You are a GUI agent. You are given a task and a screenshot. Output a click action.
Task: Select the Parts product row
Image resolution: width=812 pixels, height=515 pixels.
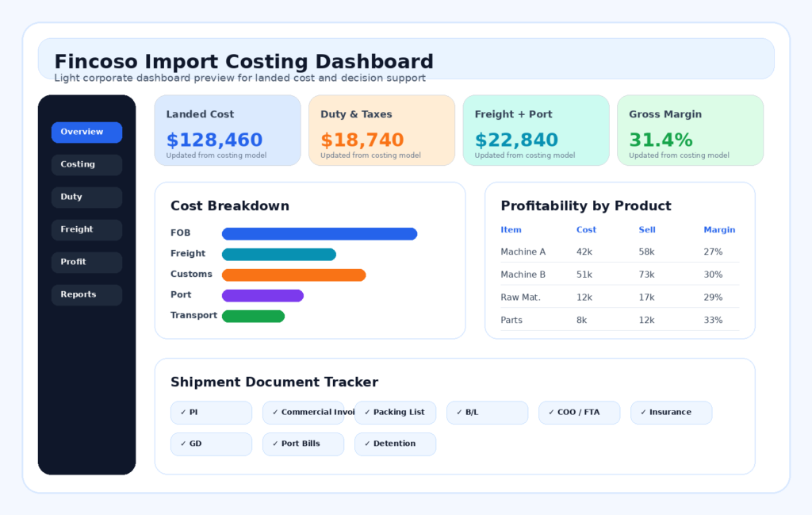(x=620, y=321)
